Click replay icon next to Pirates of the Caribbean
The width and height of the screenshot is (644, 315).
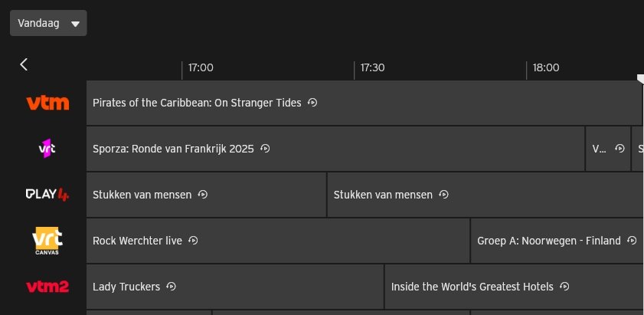click(312, 103)
